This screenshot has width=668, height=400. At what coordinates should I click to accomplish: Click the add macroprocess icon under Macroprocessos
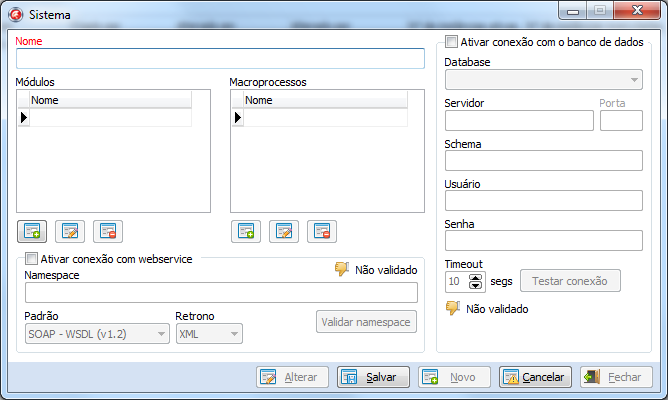(x=246, y=231)
